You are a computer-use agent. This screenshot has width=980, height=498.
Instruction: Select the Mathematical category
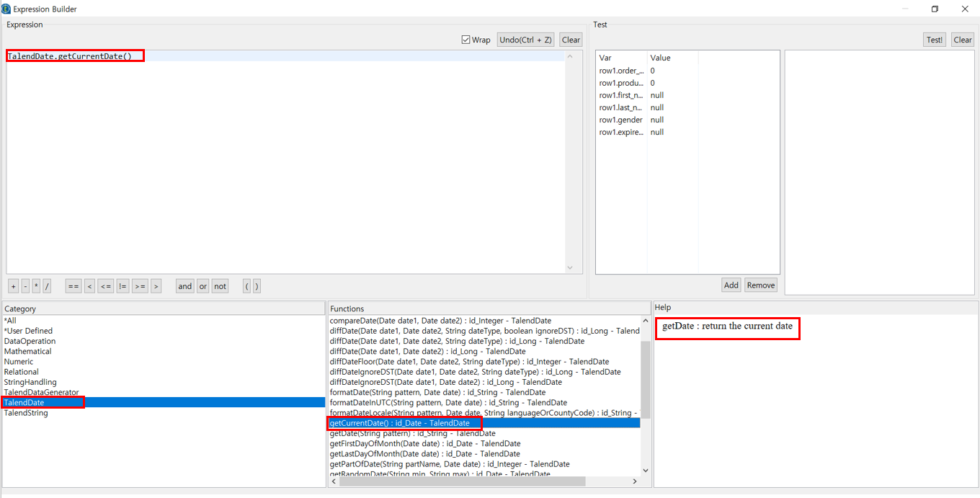pos(164,351)
